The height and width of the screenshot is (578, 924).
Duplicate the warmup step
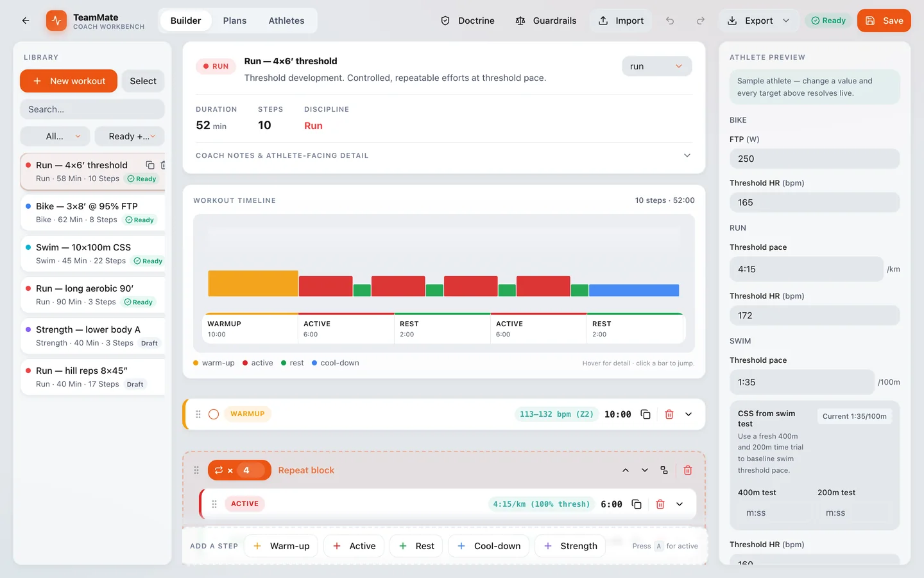click(x=646, y=414)
